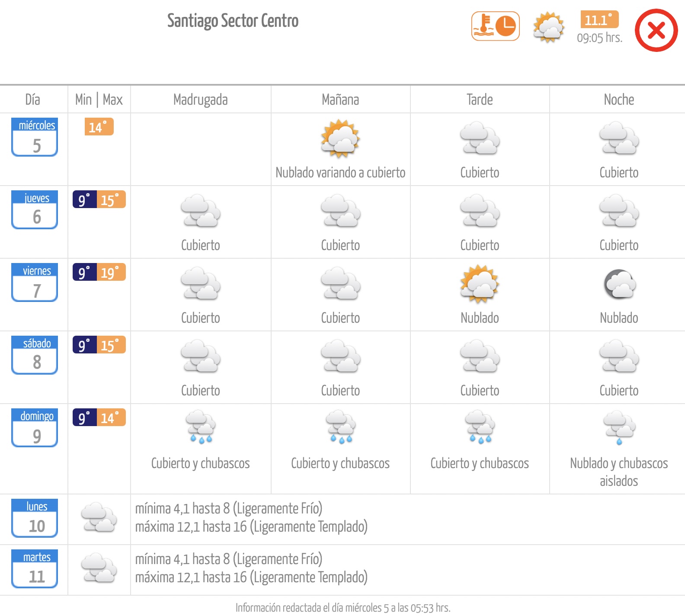Click domingo min temperature 9° badge
This screenshot has height=616, width=685.
[84, 417]
